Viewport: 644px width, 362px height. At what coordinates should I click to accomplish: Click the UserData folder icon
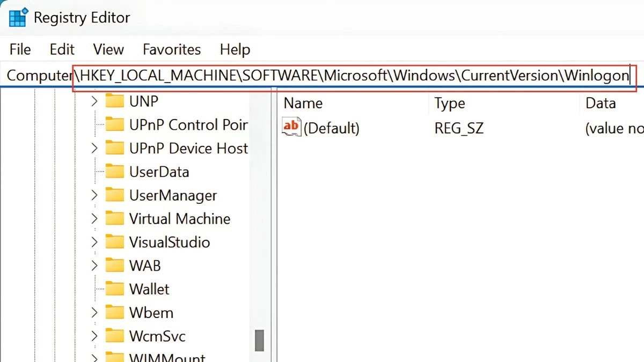[115, 172]
